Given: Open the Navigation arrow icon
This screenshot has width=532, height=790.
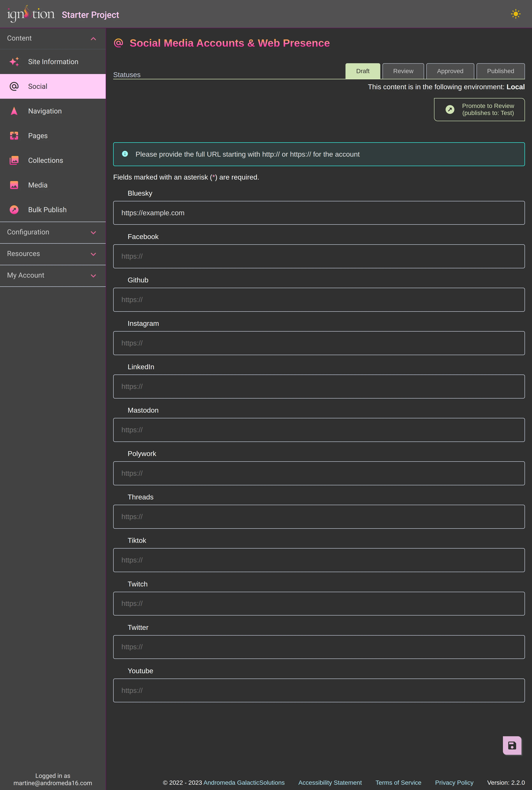Looking at the screenshot, I should tap(14, 111).
